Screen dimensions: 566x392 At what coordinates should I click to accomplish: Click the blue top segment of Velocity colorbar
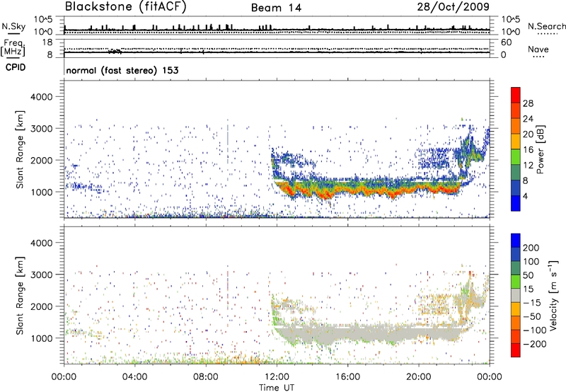pos(516,241)
